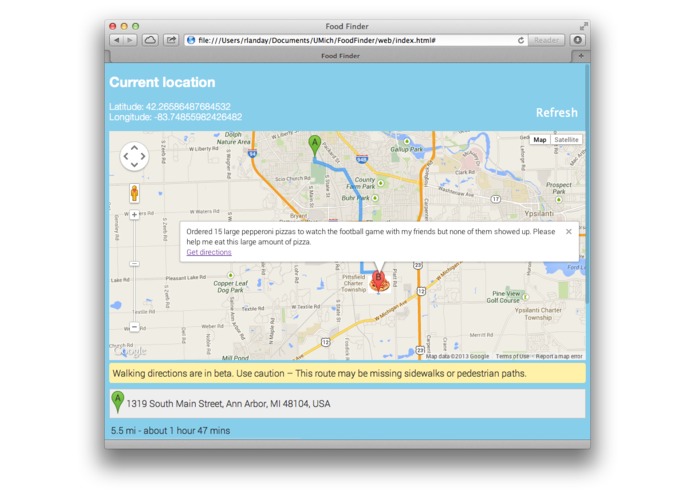Viewport: 695px width, 494px height.
Task: Click the map zoom slider handle
Action: pyautogui.click(x=134, y=264)
